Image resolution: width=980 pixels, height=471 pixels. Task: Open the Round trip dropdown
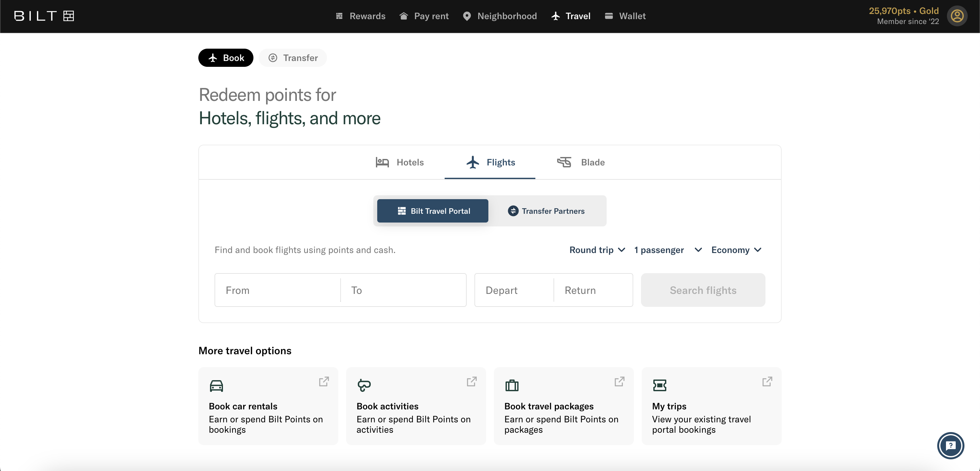[597, 250]
